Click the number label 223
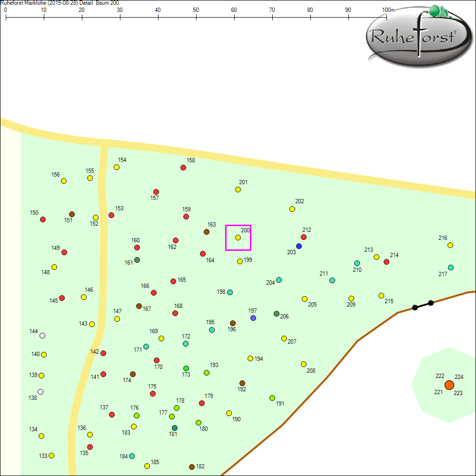Viewport: 476px width, 476px height. (x=458, y=393)
